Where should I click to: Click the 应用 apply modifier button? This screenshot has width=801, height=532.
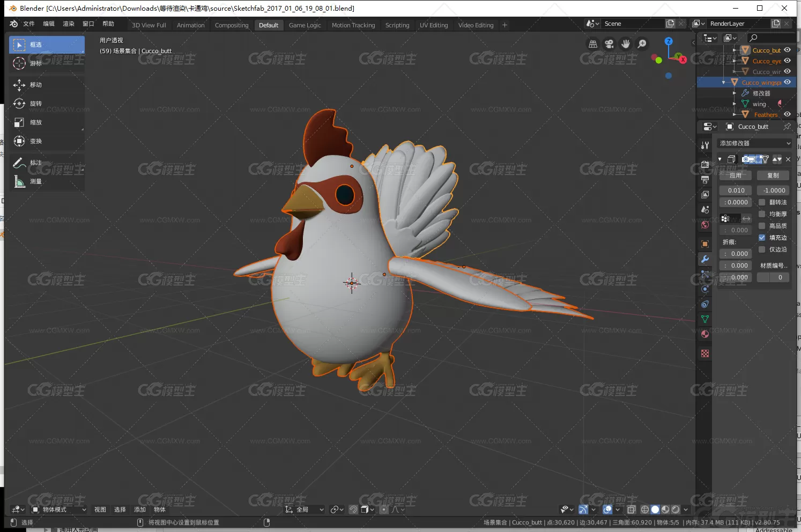736,175
